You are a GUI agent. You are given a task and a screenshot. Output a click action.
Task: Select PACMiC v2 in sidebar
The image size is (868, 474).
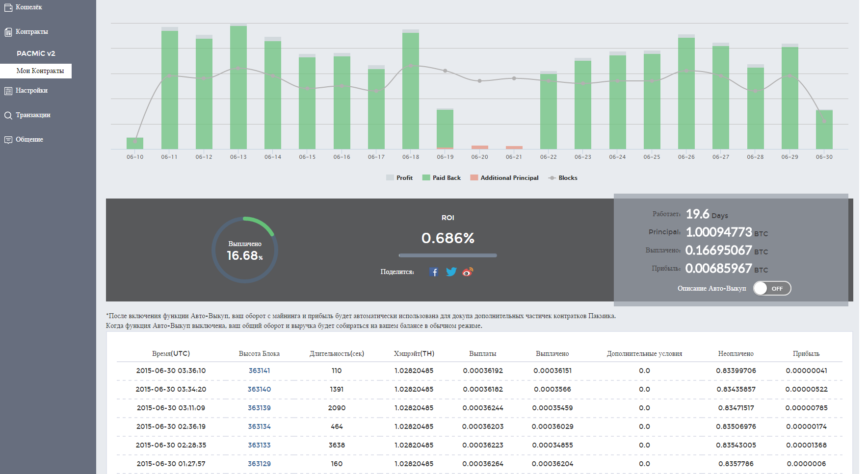(36, 53)
